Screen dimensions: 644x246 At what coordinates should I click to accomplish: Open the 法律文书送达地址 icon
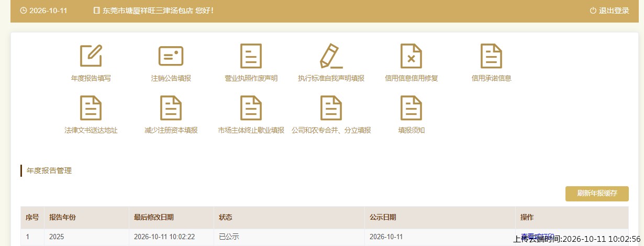point(91,108)
